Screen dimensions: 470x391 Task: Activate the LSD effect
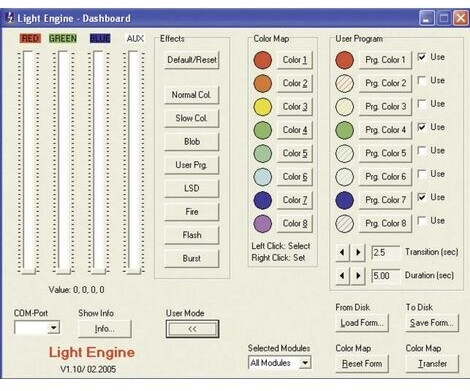[x=192, y=188]
